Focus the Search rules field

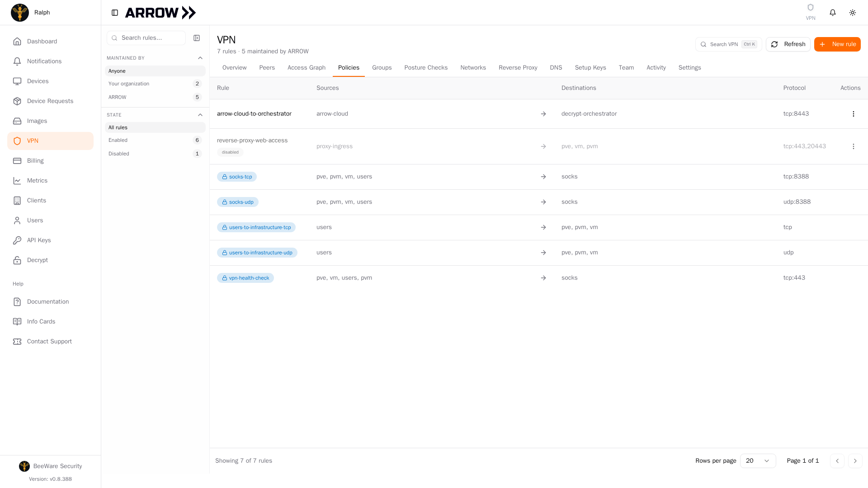point(146,38)
